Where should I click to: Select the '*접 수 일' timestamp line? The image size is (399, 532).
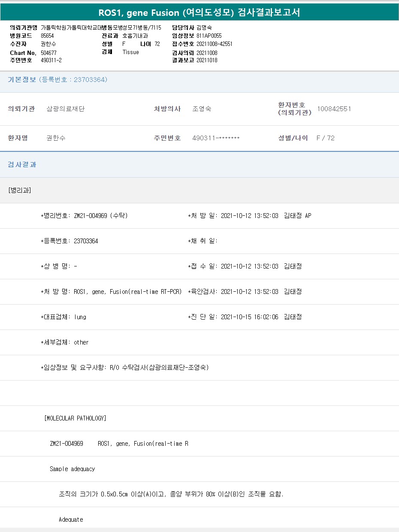point(245,266)
